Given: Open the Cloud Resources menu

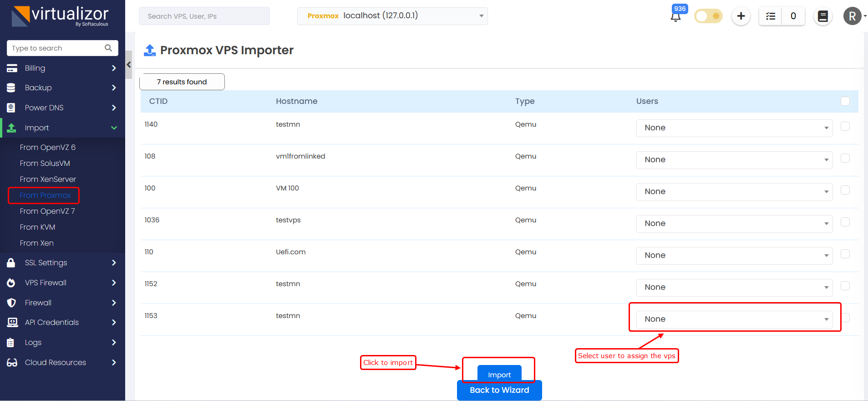Looking at the screenshot, I should tap(62, 362).
